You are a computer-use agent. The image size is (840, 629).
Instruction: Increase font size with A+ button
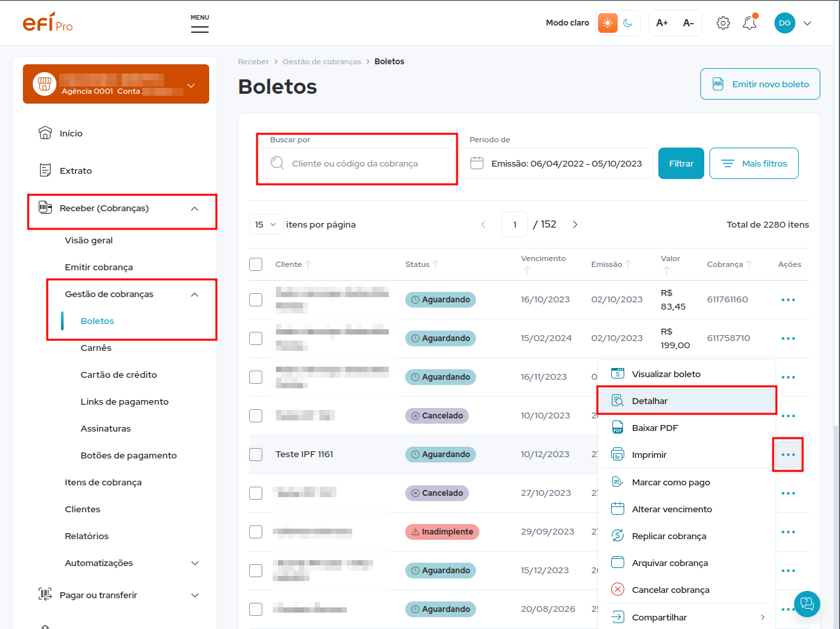point(662,23)
